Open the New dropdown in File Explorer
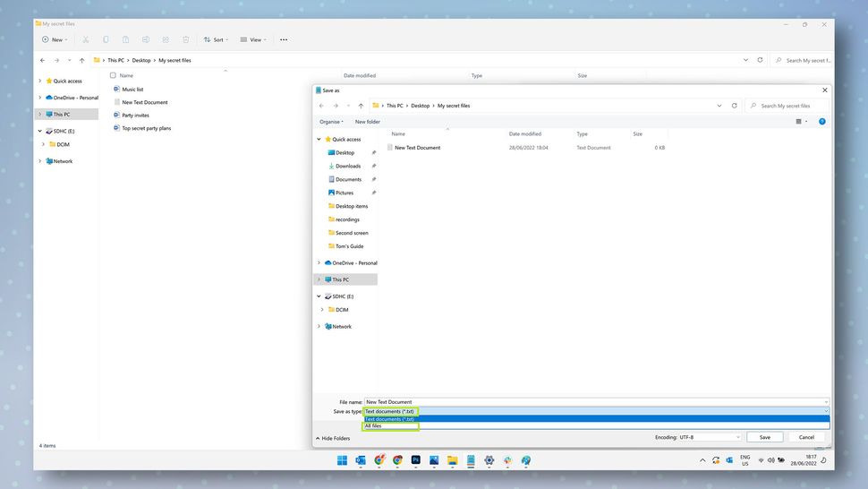 click(55, 40)
